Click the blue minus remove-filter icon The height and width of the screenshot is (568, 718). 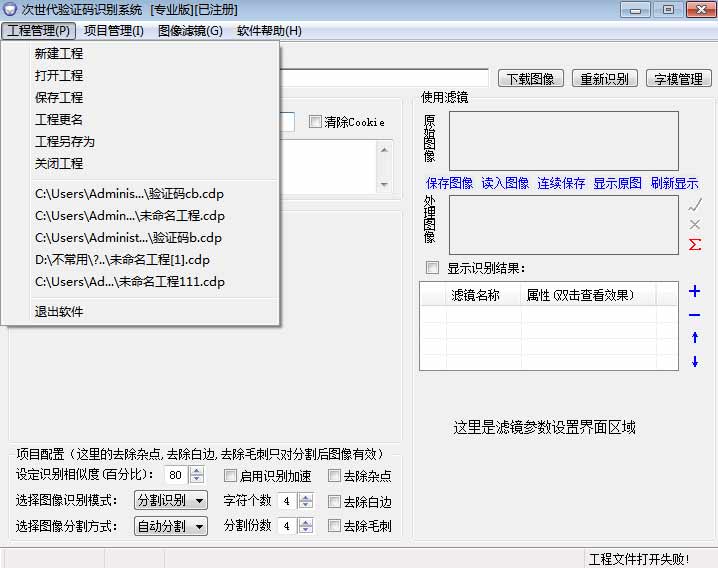point(695,316)
